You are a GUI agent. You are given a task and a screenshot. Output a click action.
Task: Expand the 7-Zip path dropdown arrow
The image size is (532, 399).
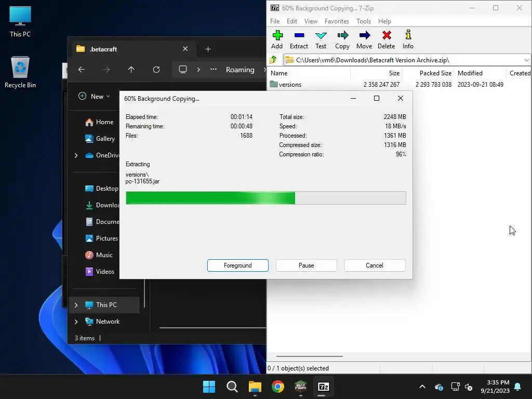click(x=527, y=60)
